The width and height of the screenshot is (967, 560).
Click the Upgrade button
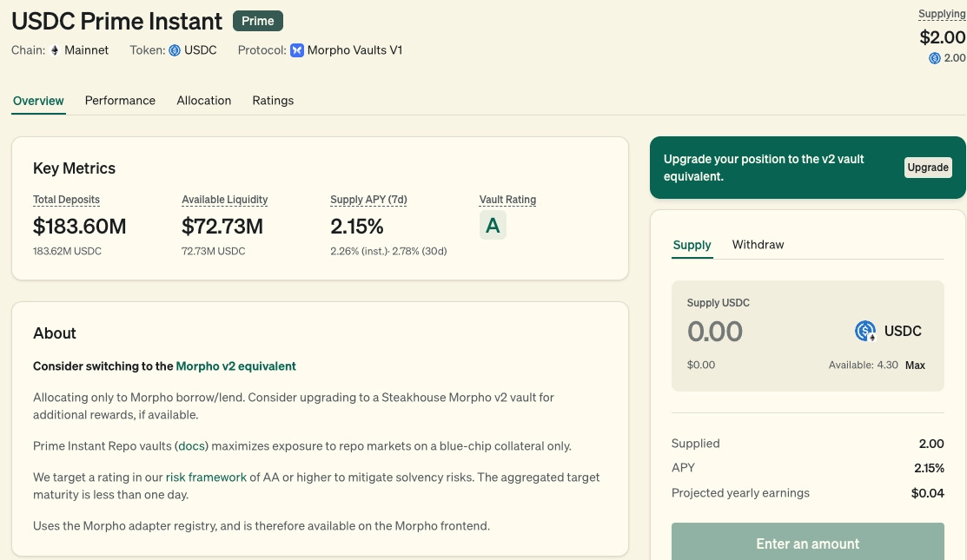[928, 168]
